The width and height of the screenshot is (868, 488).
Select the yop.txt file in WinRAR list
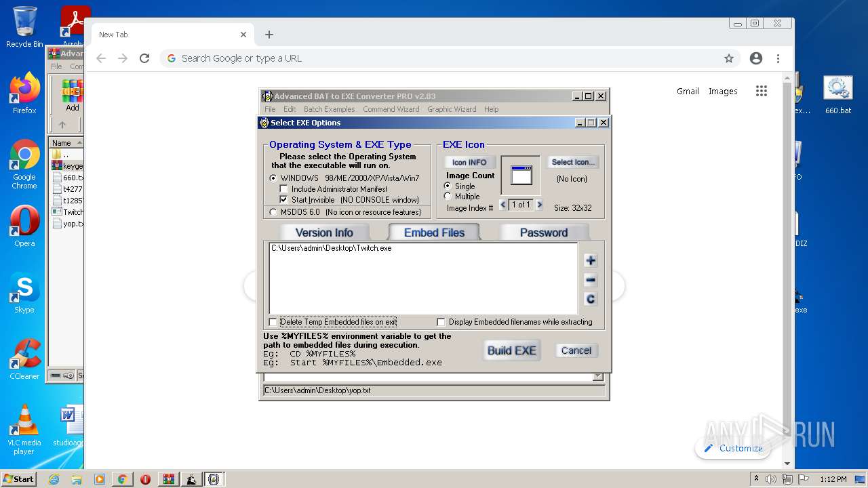[67, 224]
